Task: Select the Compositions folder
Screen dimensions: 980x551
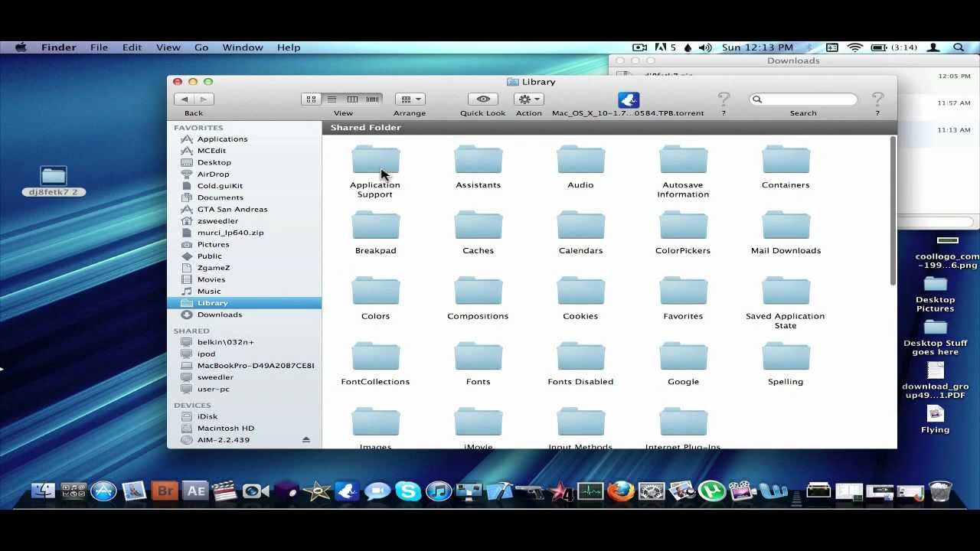Action: point(479,298)
